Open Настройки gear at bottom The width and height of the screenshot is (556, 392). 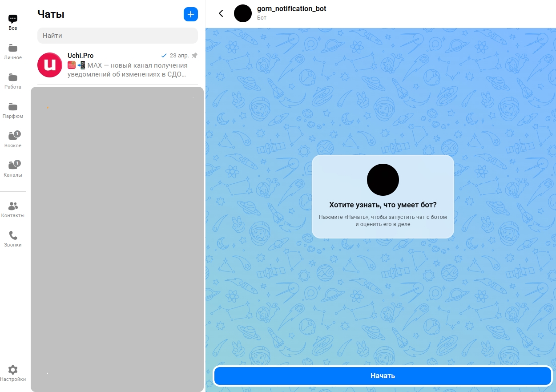point(13,373)
